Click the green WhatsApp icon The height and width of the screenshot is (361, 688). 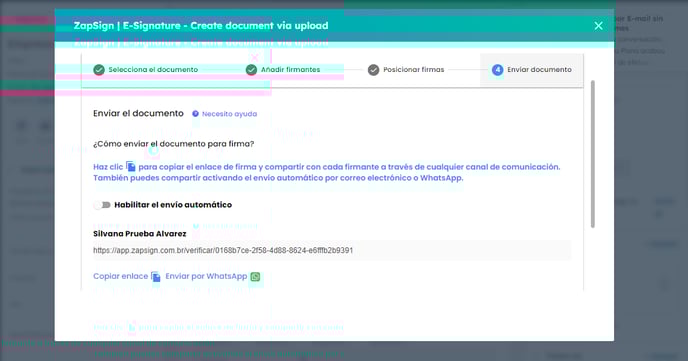[255, 276]
